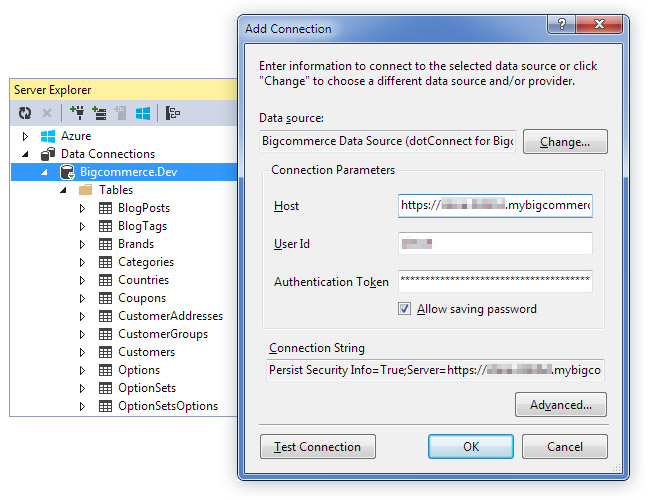Click into the User Id field
Viewport: 650px width, 500px height.
point(495,243)
